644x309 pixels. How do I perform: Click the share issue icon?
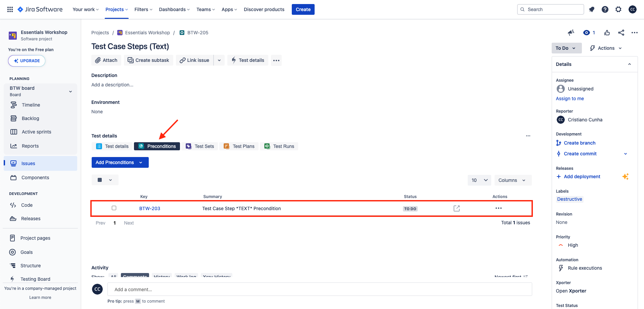click(x=621, y=33)
